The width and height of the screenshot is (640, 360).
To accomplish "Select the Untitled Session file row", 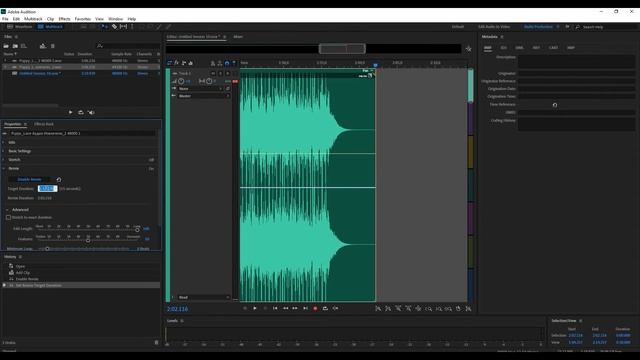I will tap(81, 73).
